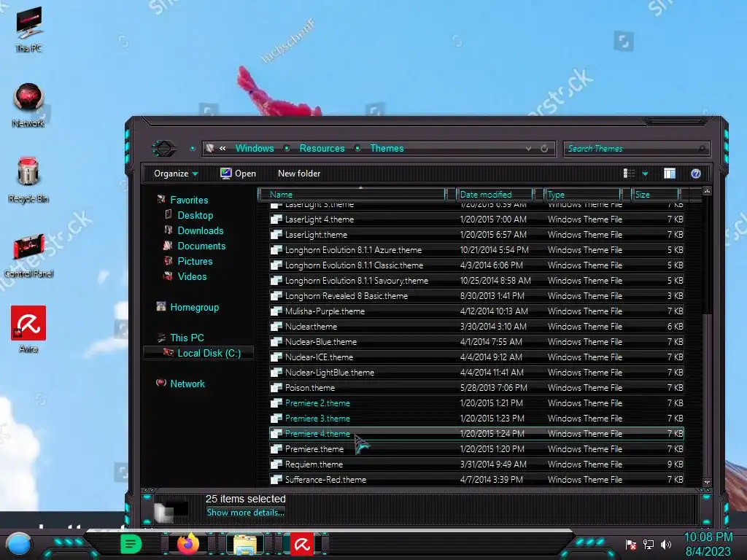Open Explorer help icon
This screenshot has width=747, height=560.
[x=695, y=174]
